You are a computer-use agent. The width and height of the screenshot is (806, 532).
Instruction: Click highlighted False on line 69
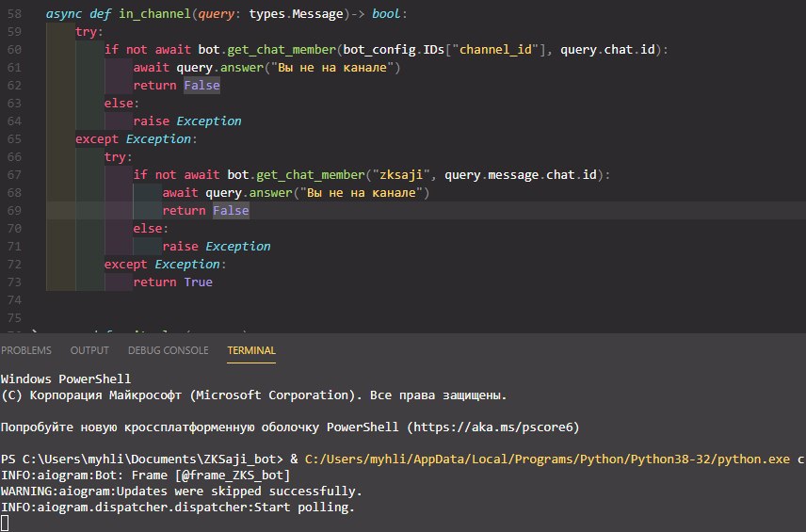point(231,210)
